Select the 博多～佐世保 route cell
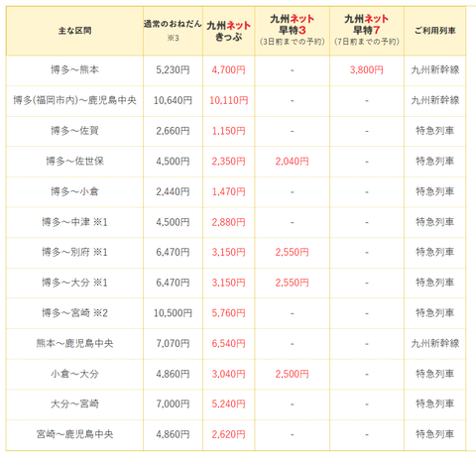476x461 pixels. (x=74, y=161)
